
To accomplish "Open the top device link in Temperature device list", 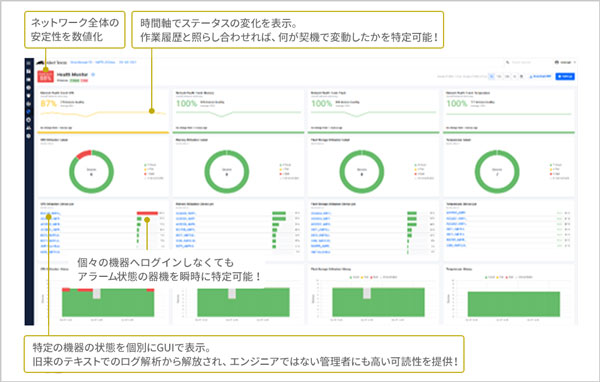I will pos(456,212).
